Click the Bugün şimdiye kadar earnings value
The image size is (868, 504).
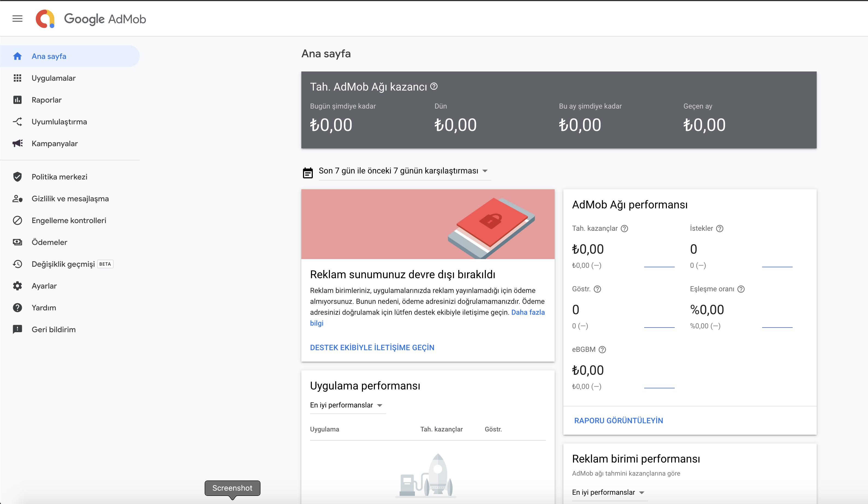(331, 125)
